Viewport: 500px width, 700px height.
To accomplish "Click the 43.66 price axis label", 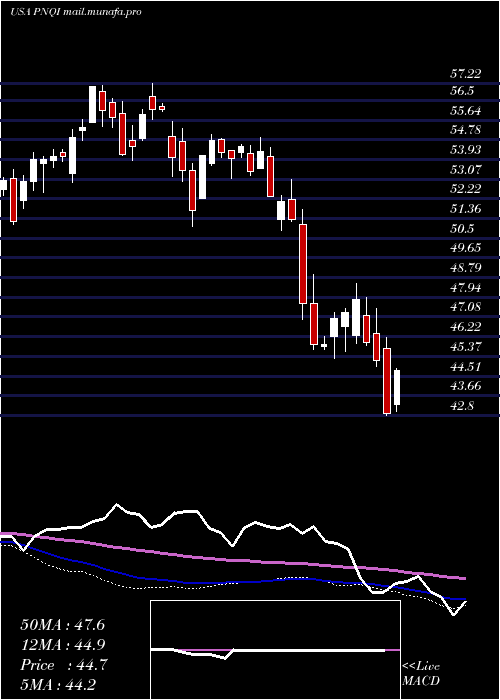I will click(x=465, y=385).
